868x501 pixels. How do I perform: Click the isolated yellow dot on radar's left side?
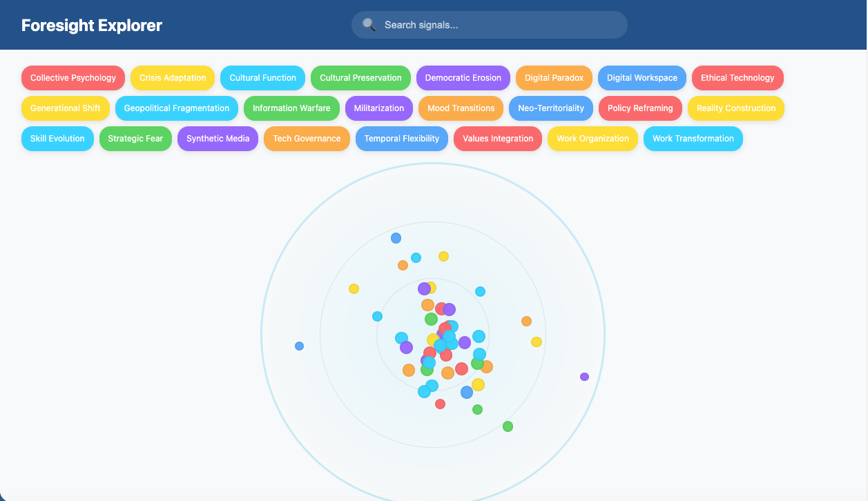click(x=354, y=288)
